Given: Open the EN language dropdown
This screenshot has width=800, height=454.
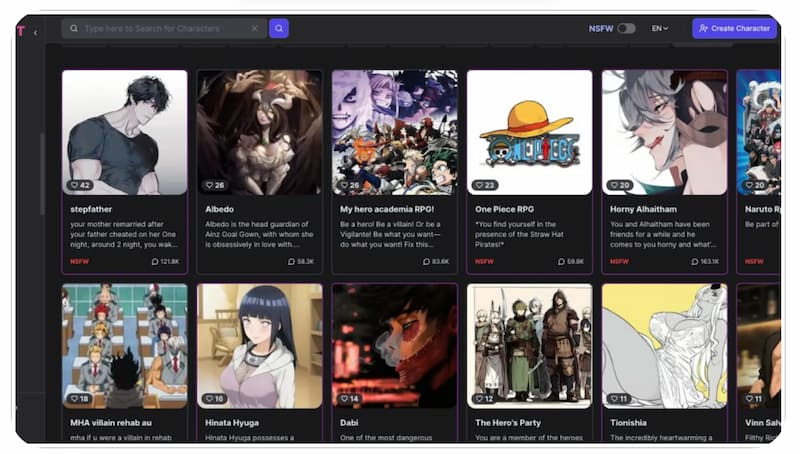Looking at the screenshot, I should coord(660,29).
